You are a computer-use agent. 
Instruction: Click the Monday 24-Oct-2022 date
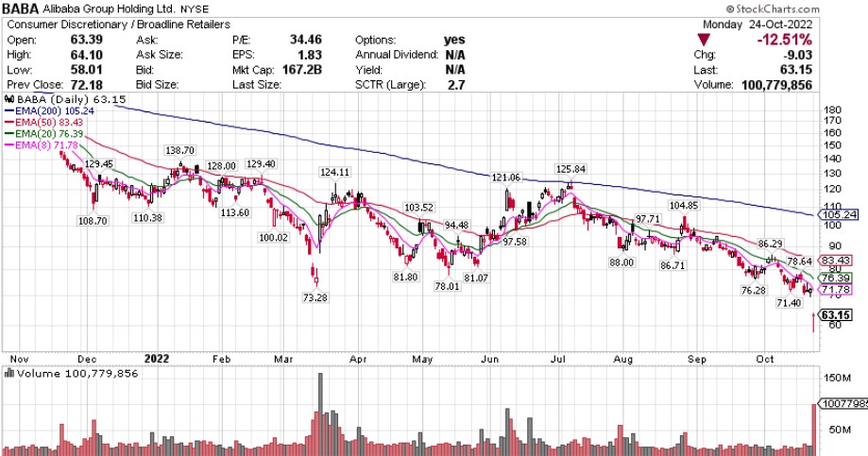(x=757, y=25)
